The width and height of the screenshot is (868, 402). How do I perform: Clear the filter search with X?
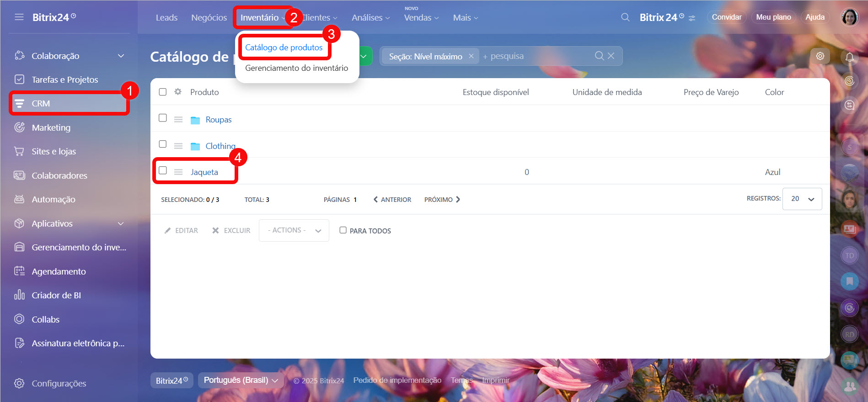611,56
